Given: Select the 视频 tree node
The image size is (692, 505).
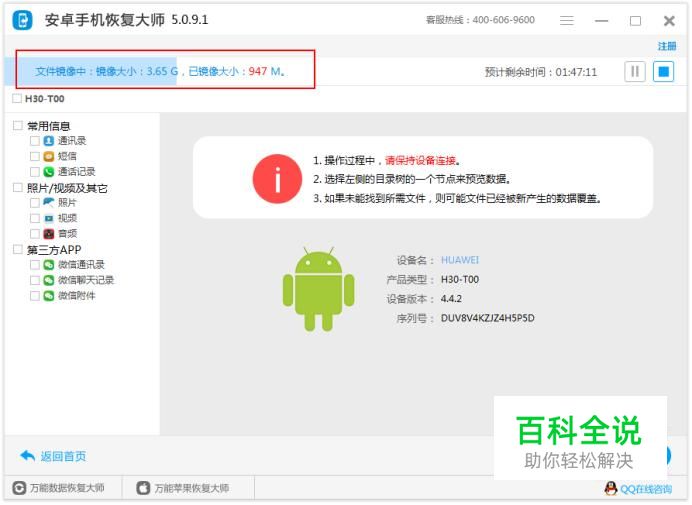Looking at the screenshot, I should coord(67,218).
